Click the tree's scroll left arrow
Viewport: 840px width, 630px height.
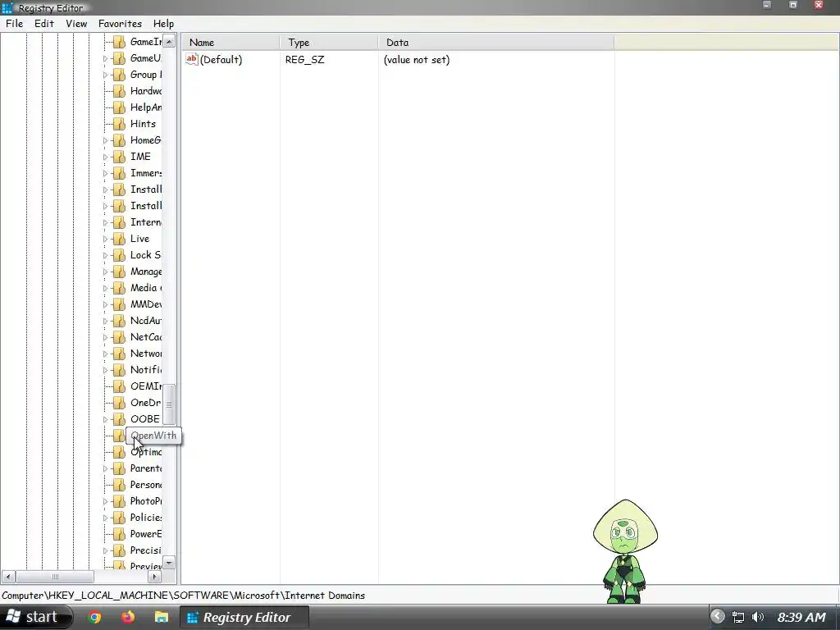coord(8,577)
